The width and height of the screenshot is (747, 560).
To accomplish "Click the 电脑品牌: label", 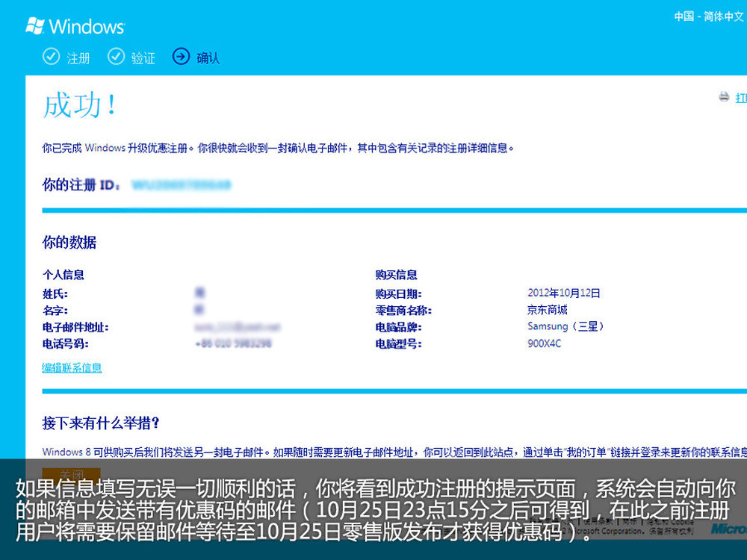I will 399,327.
